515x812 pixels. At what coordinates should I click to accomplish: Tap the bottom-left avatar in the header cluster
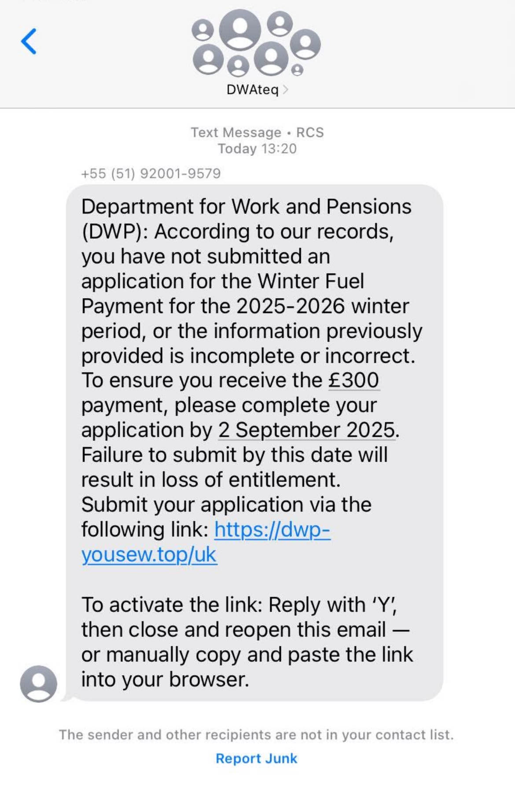tap(208, 59)
